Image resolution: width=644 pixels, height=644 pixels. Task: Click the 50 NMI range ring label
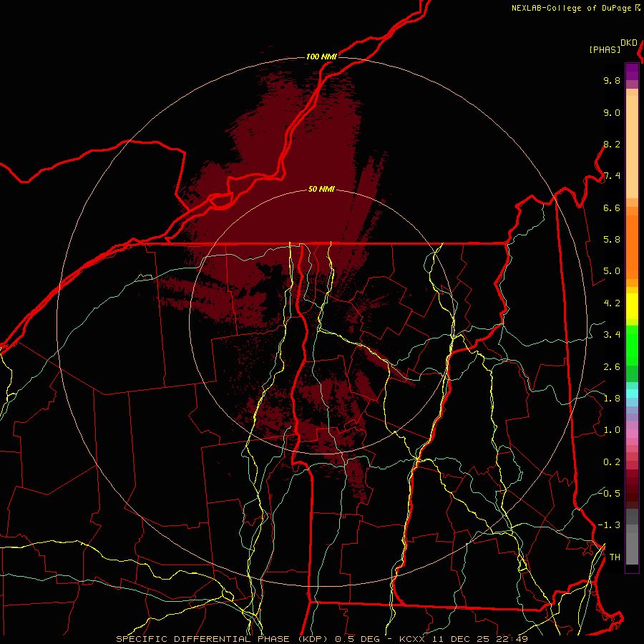(321, 189)
